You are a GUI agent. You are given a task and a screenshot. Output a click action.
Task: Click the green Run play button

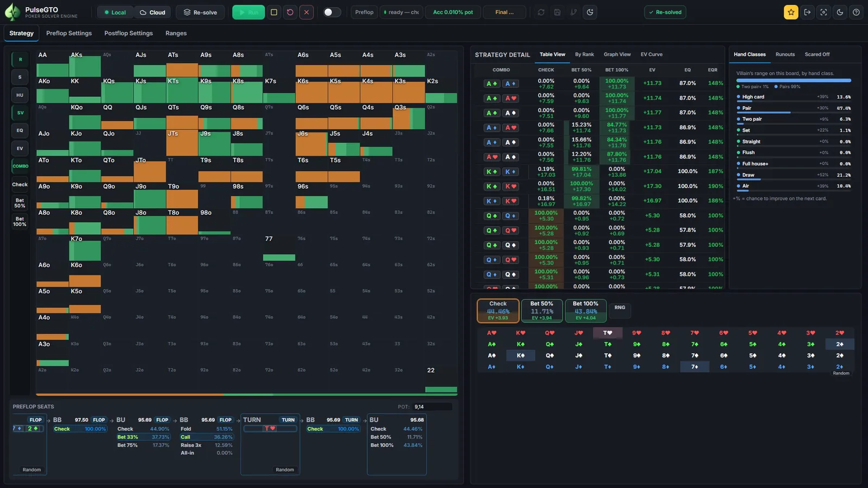(x=248, y=12)
